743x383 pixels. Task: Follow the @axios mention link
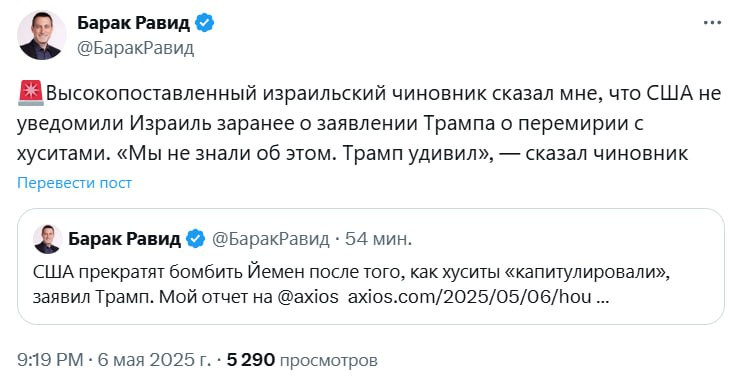pyautogui.click(x=308, y=297)
